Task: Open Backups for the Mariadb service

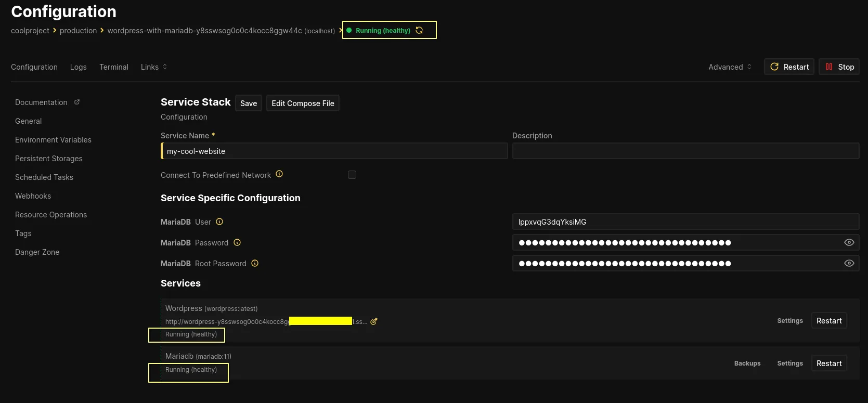Action: [x=747, y=363]
